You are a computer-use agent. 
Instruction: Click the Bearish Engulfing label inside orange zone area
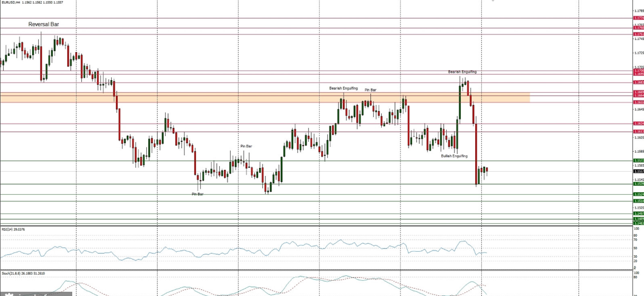344,88
